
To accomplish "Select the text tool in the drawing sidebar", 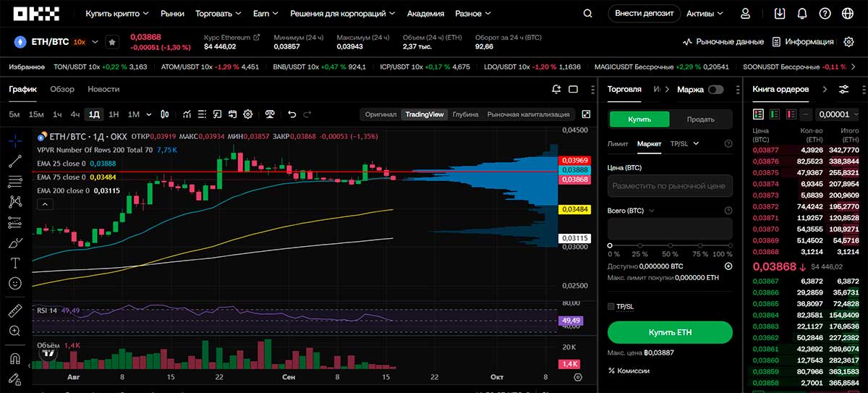I will (x=15, y=263).
